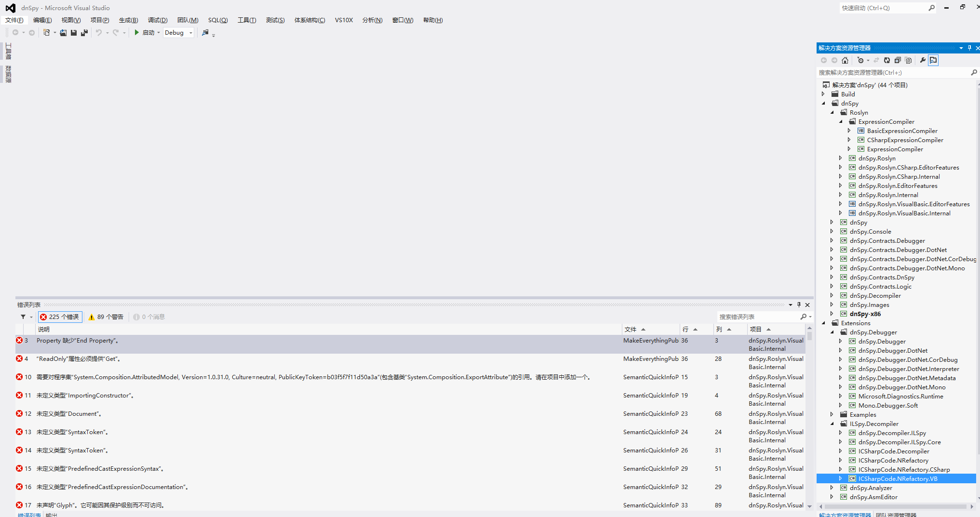Click the Show All Files icon
980x517 pixels.
click(909, 60)
